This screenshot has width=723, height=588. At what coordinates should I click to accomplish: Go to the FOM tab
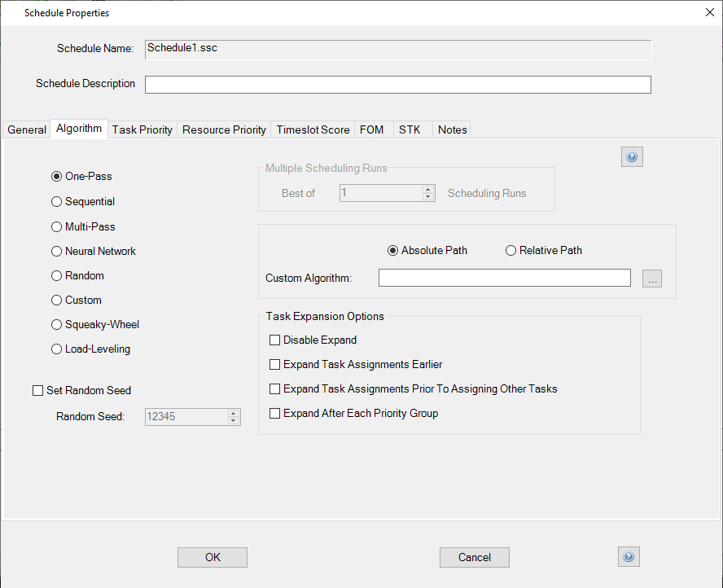[x=371, y=129]
